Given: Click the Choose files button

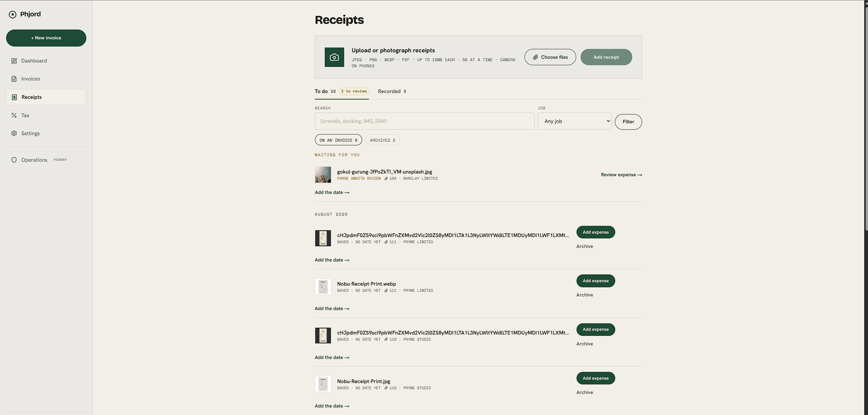Looking at the screenshot, I should coord(550,57).
